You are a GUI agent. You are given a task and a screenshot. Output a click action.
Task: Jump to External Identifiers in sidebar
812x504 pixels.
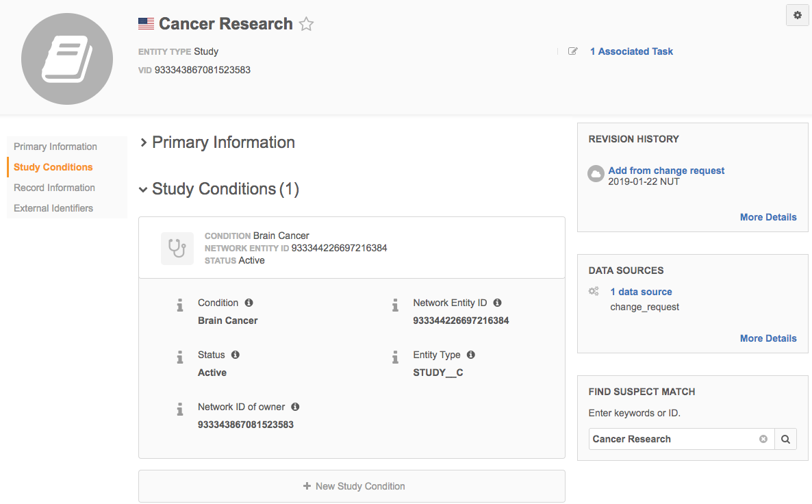tap(53, 208)
